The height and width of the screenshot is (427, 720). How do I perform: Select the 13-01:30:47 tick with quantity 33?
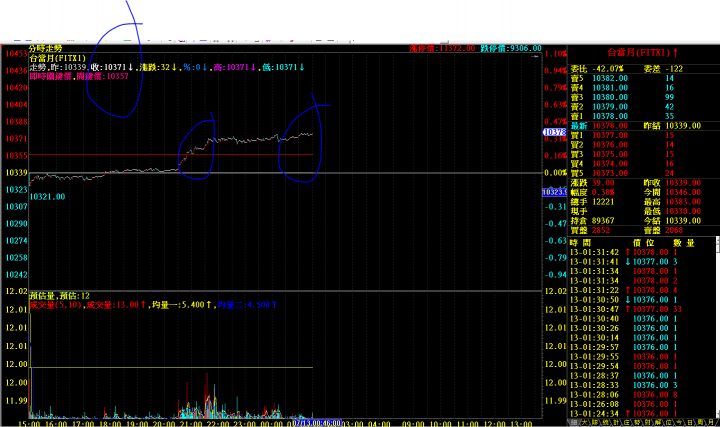(x=642, y=309)
